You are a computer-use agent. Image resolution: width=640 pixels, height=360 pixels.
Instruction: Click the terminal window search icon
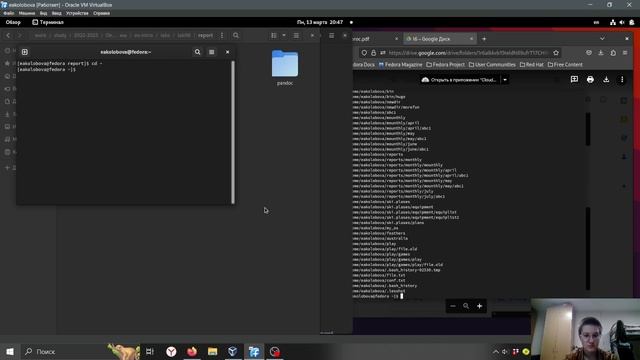(x=198, y=52)
